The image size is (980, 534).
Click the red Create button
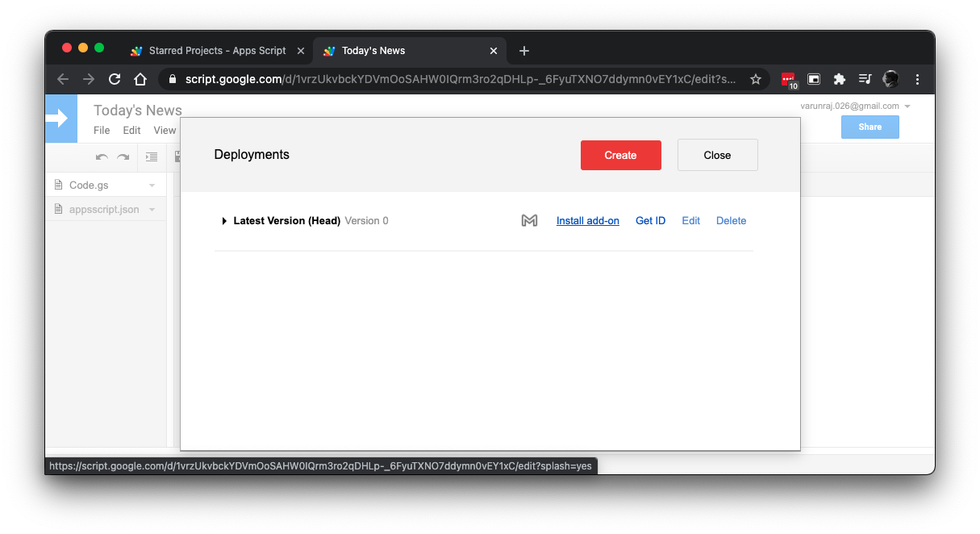point(620,155)
